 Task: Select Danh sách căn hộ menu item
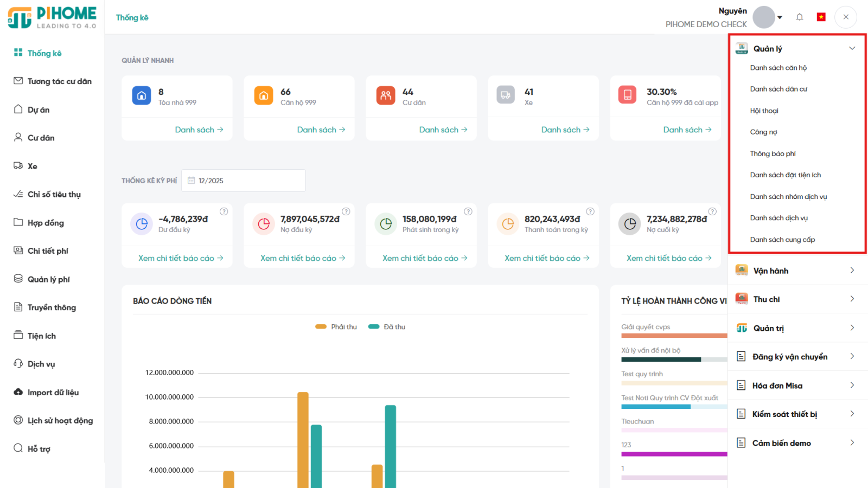[x=778, y=68]
